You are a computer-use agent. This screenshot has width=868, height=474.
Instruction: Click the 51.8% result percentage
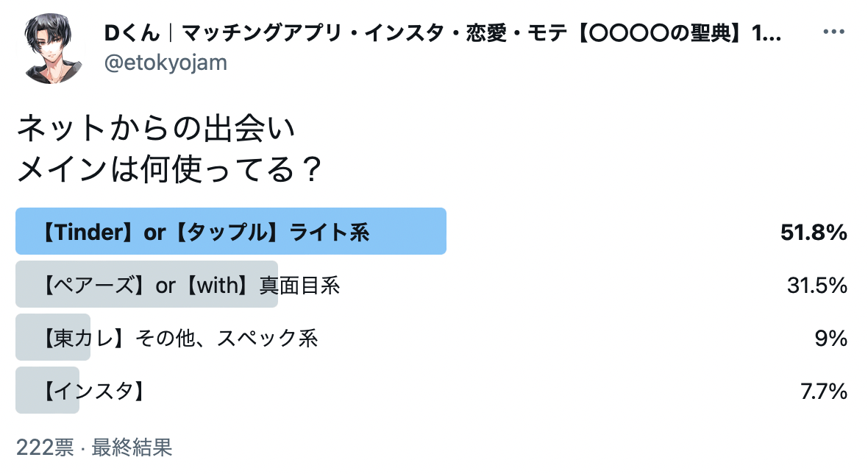coord(814,232)
